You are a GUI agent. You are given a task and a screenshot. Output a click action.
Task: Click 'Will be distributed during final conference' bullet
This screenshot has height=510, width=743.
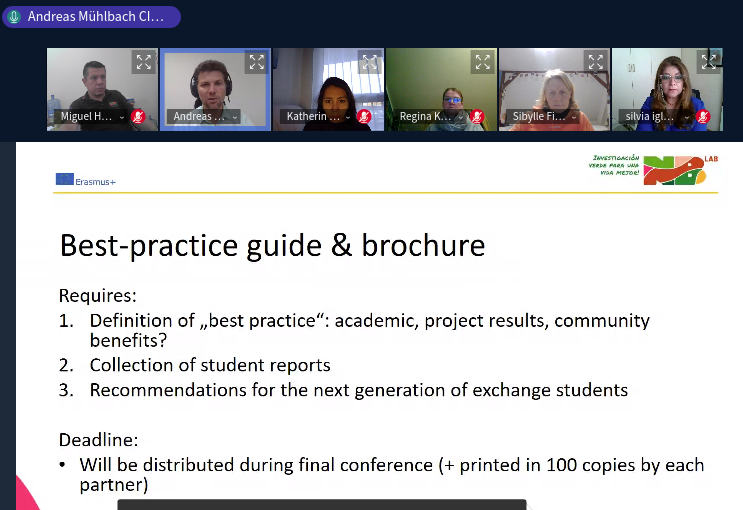391,474
